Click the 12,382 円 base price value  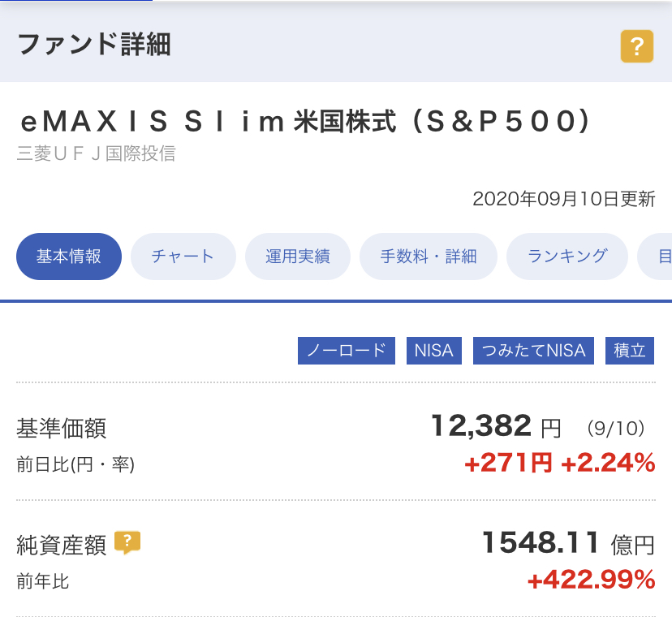[x=495, y=425]
